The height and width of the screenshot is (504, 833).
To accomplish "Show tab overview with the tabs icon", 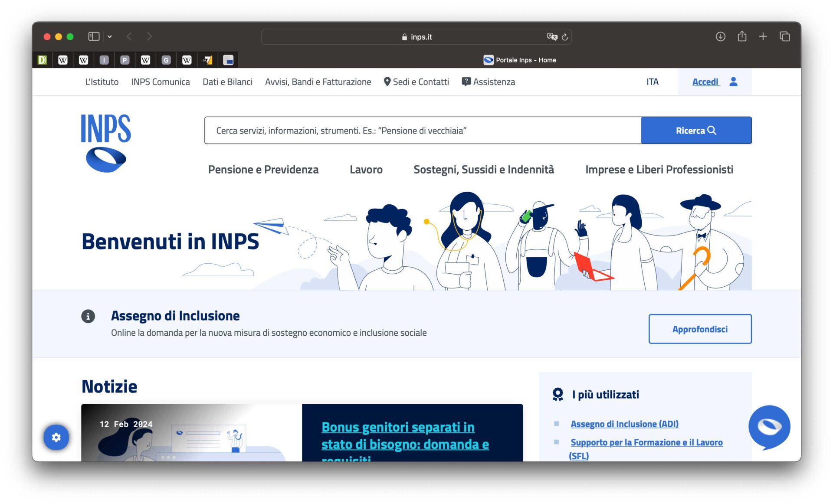I will (784, 37).
